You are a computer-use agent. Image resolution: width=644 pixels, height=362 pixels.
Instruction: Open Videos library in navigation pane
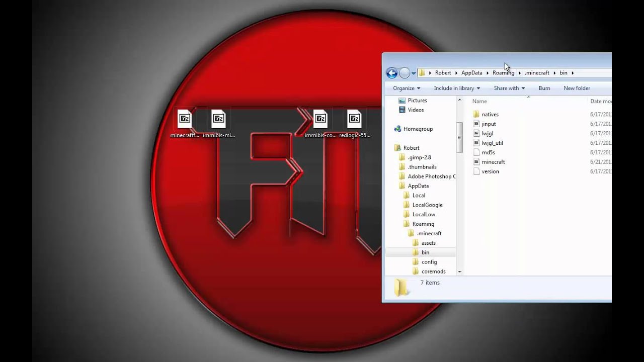click(411, 110)
